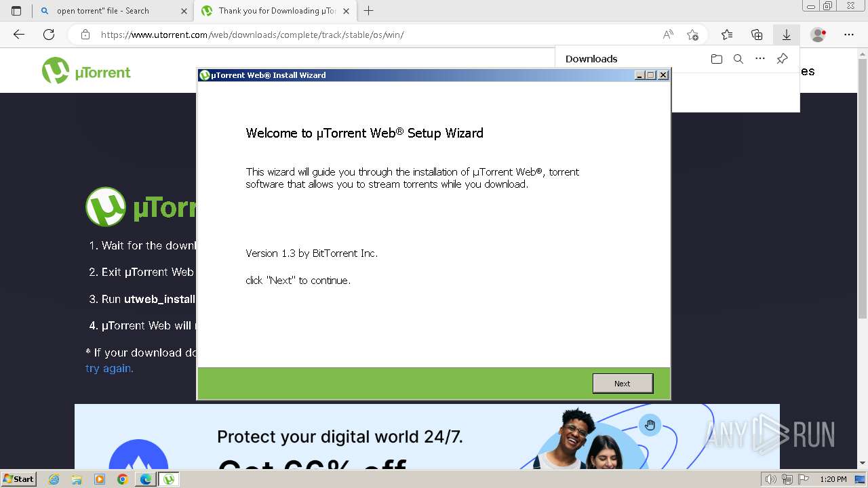The height and width of the screenshot is (488, 868).
Task: Open Action Center flag in tray
Action: coord(802,479)
